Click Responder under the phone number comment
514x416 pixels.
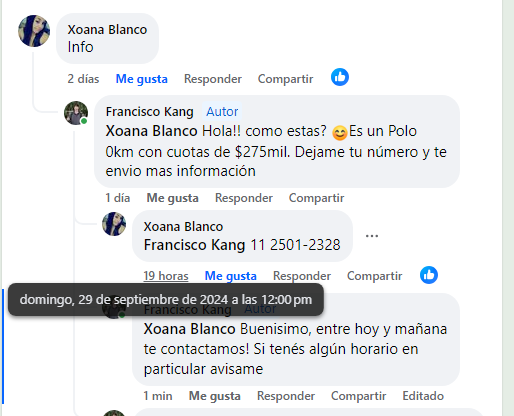tap(302, 276)
